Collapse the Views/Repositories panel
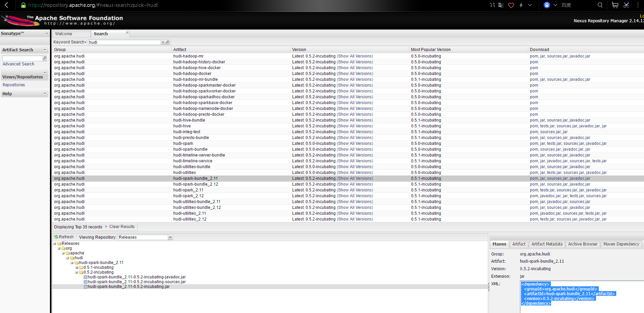Image resolution: width=644 pixels, height=313 pixels. [x=45, y=72]
